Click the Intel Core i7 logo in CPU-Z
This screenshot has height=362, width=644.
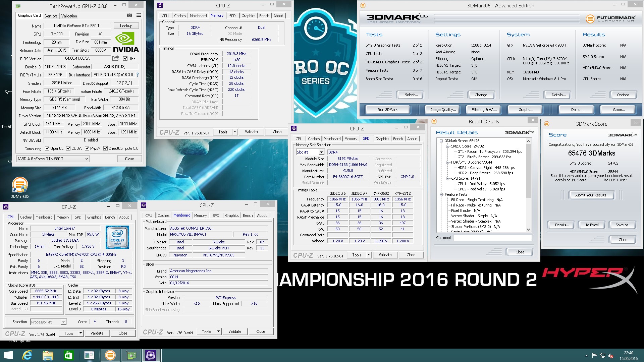(117, 237)
